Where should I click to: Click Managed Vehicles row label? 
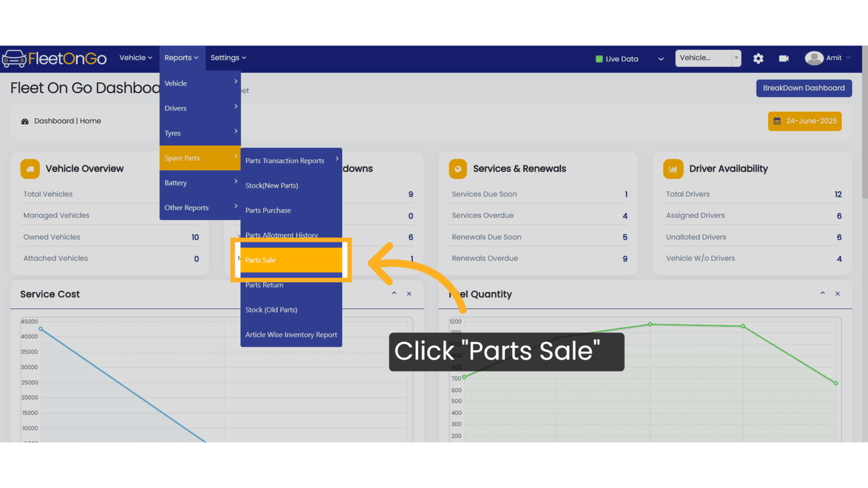56,215
